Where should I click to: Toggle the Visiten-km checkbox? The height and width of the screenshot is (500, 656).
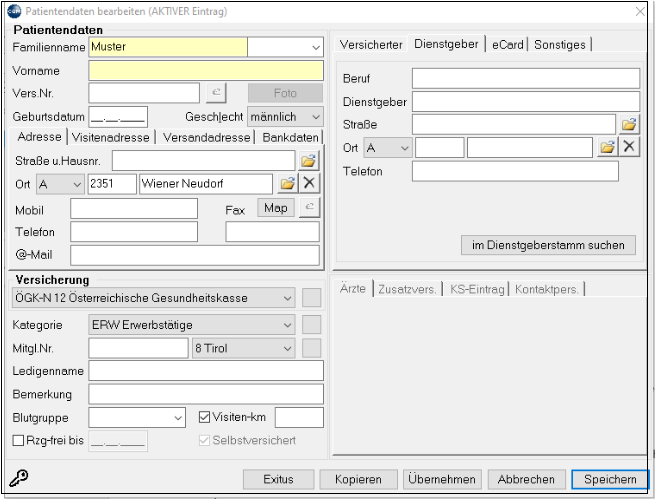[204, 417]
